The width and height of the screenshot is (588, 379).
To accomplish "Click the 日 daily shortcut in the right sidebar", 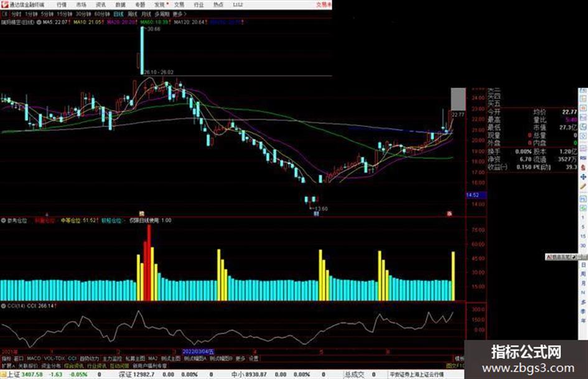I will (x=583, y=265).
